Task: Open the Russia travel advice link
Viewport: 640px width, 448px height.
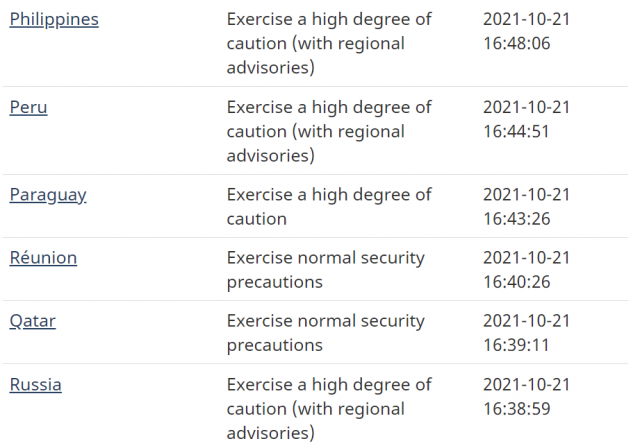Action: tap(36, 385)
